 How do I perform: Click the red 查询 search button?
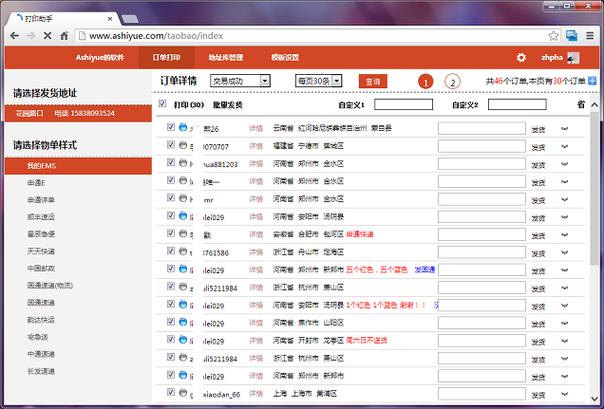373,81
